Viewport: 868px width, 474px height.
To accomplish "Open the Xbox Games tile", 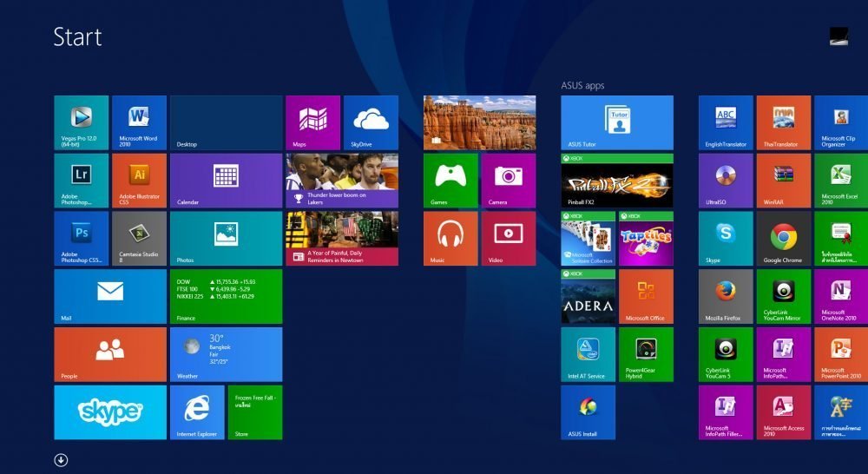I will click(450, 181).
